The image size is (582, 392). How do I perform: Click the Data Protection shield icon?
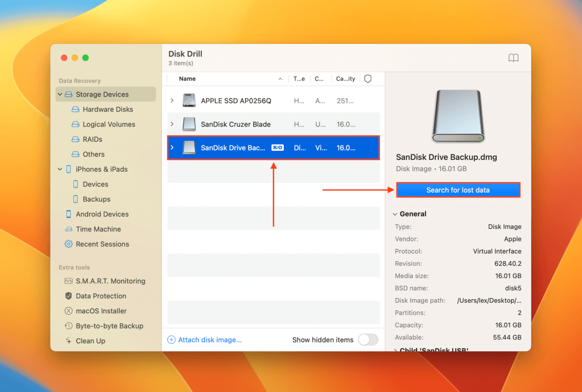pyautogui.click(x=68, y=296)
